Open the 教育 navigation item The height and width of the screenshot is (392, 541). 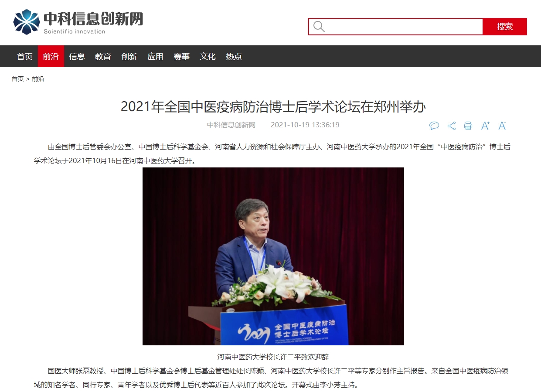coord(103,56)
